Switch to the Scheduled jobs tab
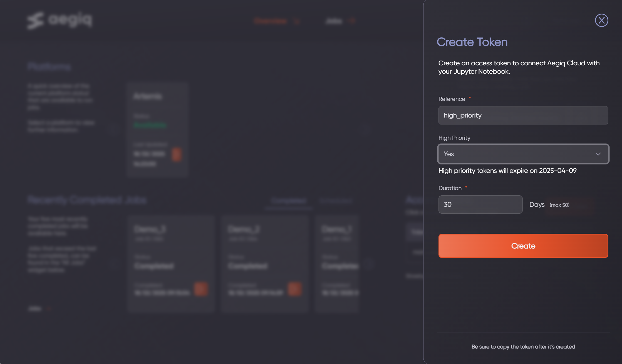The height and width of the screenshot is (364, 622). pyautogui.click(x=336, y=201)
